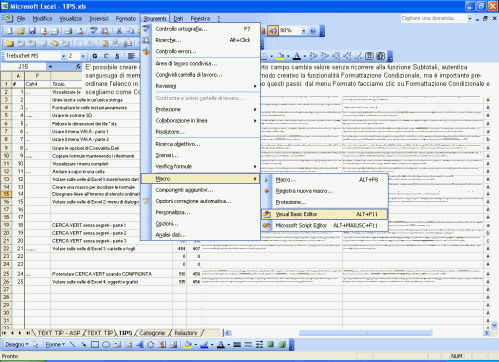The image size is (499, 362).
Task: Insert WordArt from drawing toolbar
Action: [140, 344]
